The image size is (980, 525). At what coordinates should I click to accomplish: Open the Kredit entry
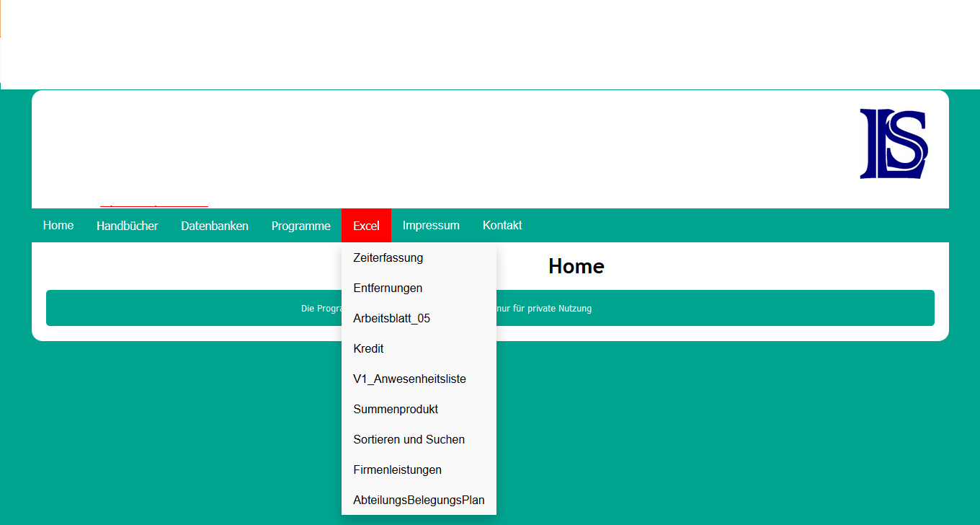tap(368, 348)
